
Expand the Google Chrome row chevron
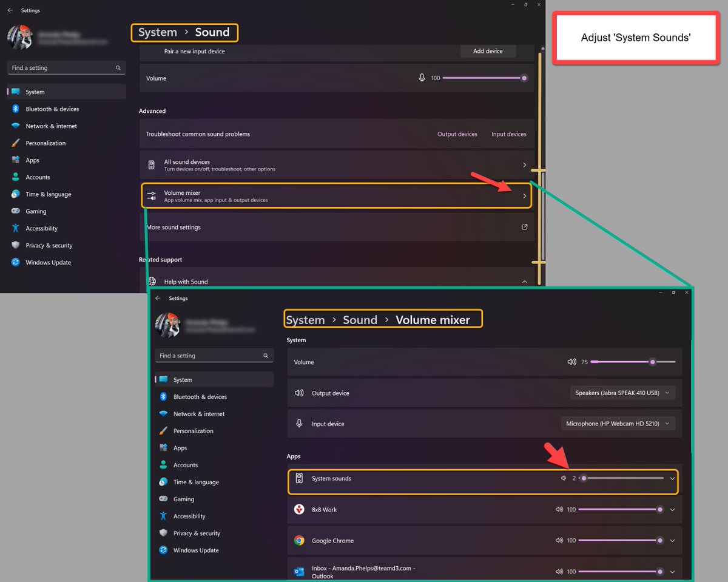pyautogui.click(x=672, y=541)
